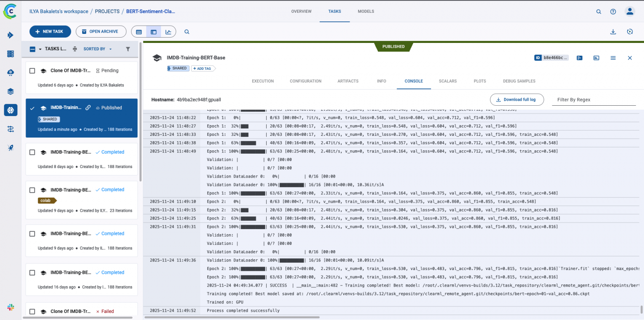The width and height of the screenshot is (644, 320).
Task: Select the split details view icon
Action: 154,32
